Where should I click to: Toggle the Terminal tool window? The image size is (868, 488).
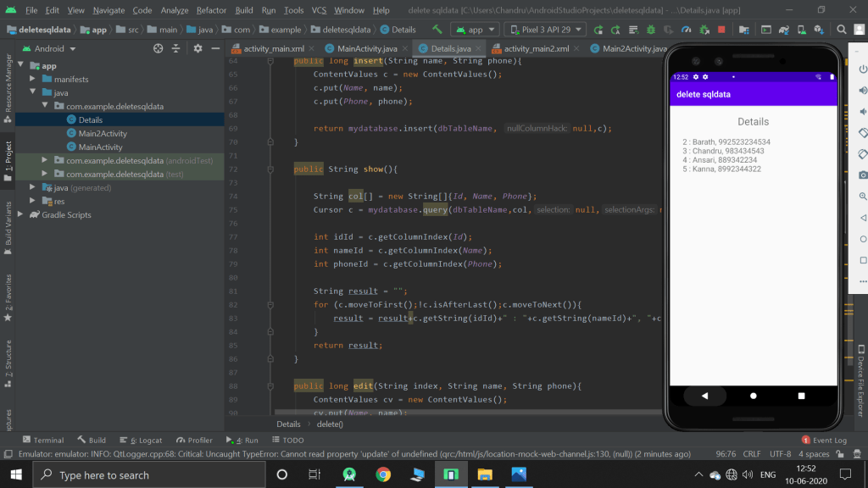click(42, 441)
